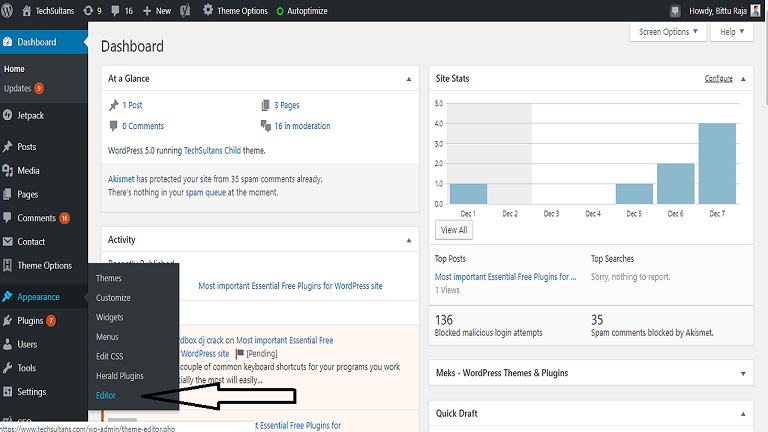Click the WordPress logo icon
Image resolution: width=768 pixels, height=432 pixels.
[x=6, y=11]
